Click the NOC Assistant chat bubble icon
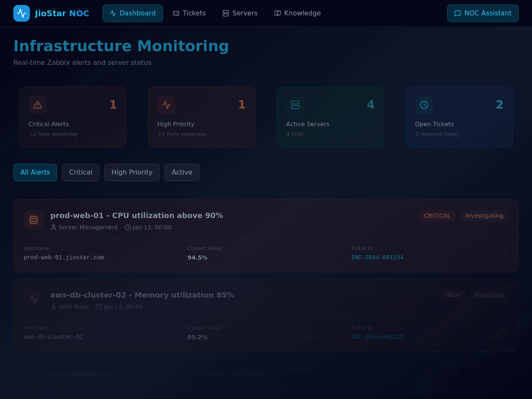This screenshot has height=399, width=532. click(x=458, y=13)
